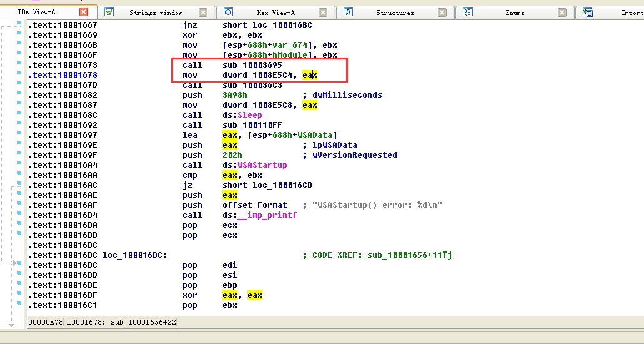644x344 pixels.
Task: Click breakpoint dot at address 100016A4
Action: 19,163
